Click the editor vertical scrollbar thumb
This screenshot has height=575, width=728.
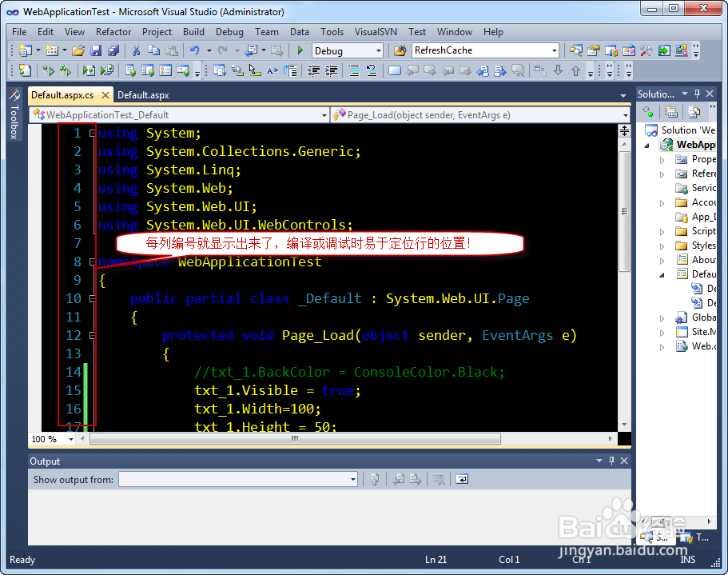[x=624, y=211]
